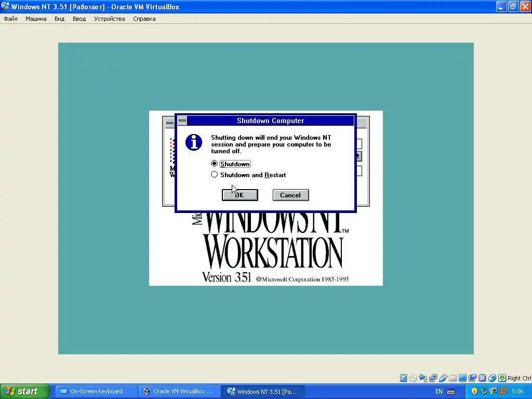Click the mouse integration indicator icon

(492, 378)
